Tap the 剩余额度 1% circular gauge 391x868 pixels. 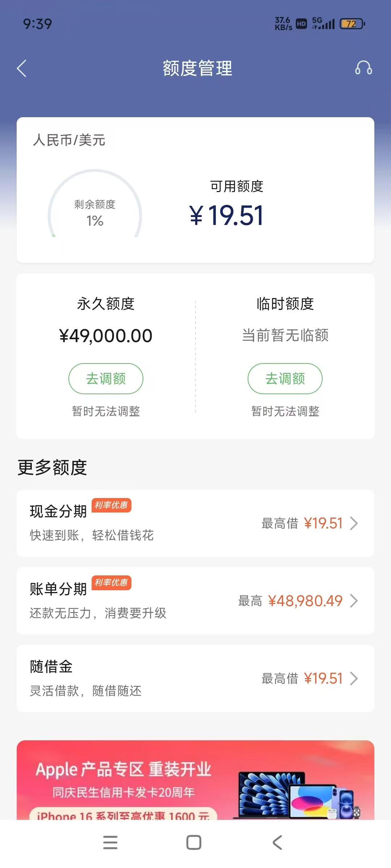point(95,204)
